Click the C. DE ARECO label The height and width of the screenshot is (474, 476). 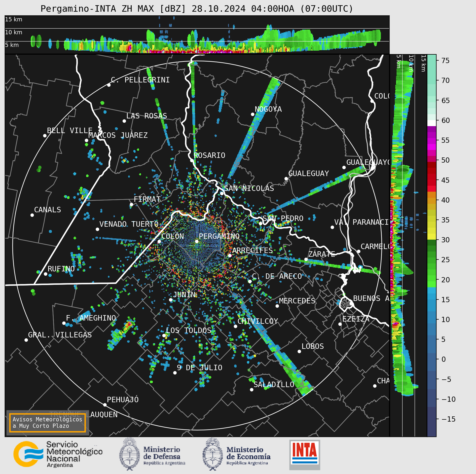pyautogui.click(x=277, y=276)
